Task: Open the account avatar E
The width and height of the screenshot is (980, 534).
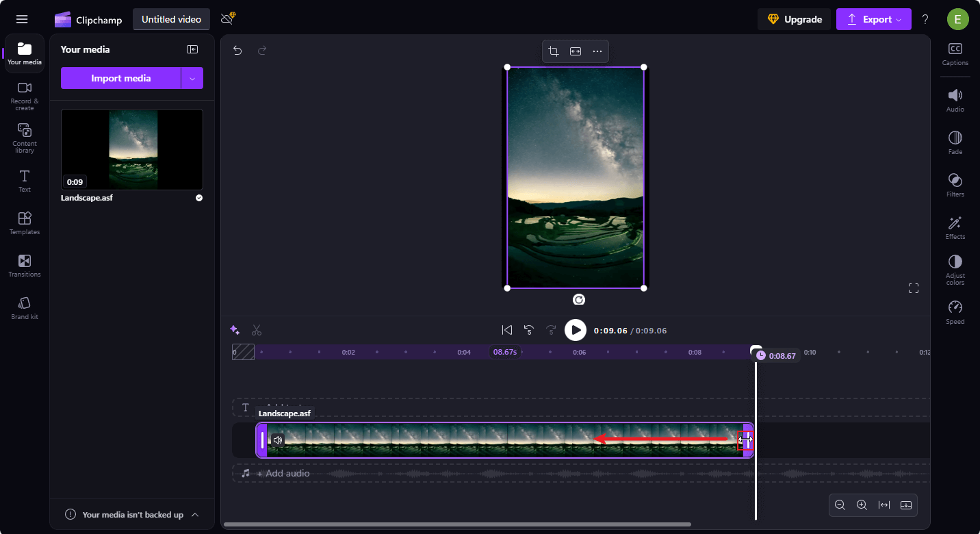Action: 958,19
